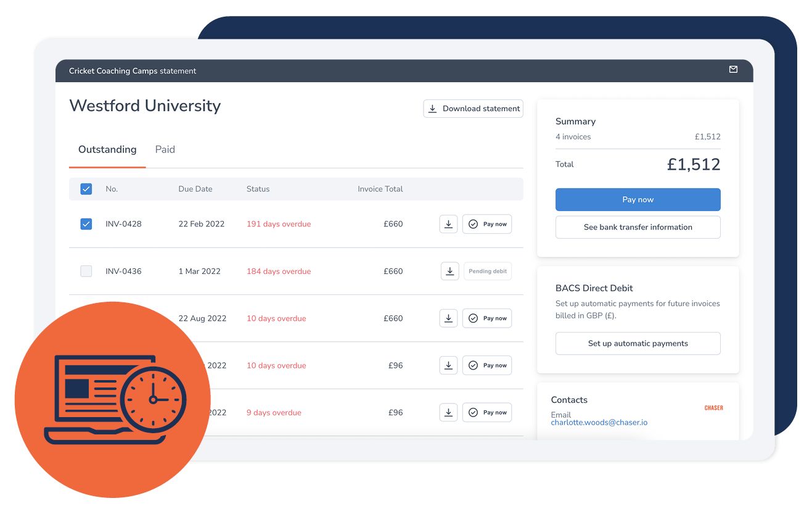This screenshot has width=812, height=514.
Task: Check the INV-0436 invoice checkbox
Action: point(86,271)
